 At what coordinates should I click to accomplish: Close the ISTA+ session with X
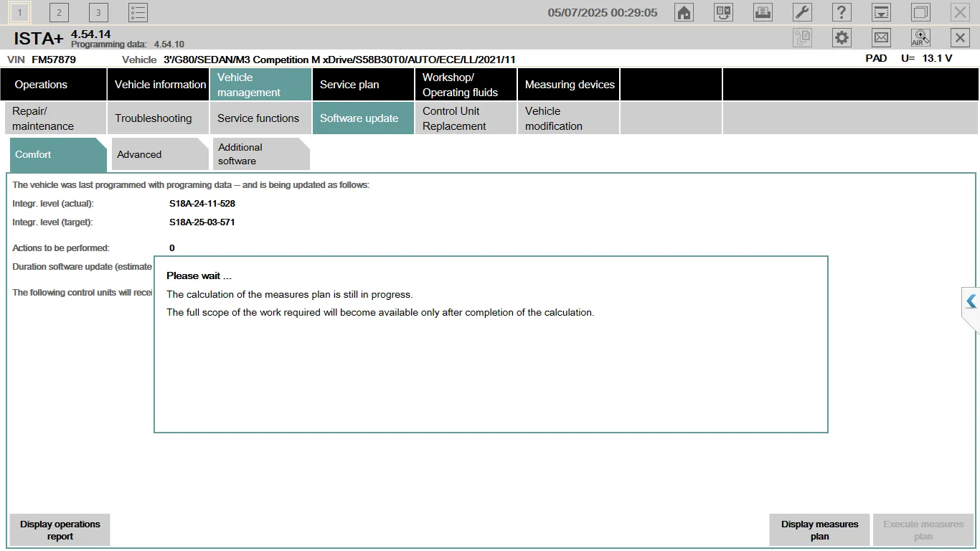960,38
